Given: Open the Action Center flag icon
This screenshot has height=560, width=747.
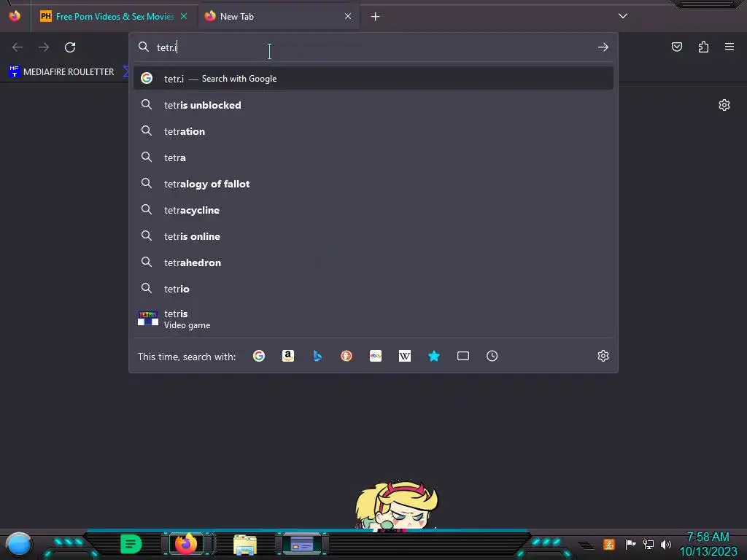Looking at the screenshot, I should (630, 544).
